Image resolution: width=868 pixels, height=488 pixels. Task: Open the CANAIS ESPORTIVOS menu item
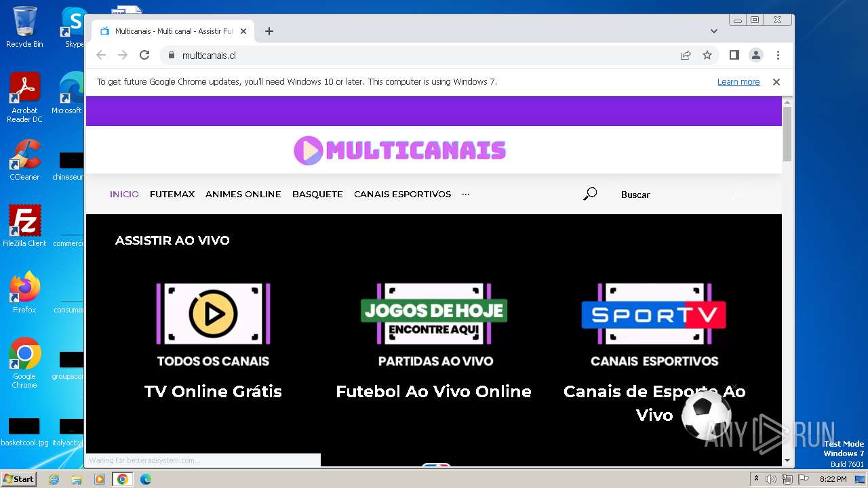point(402,195)
